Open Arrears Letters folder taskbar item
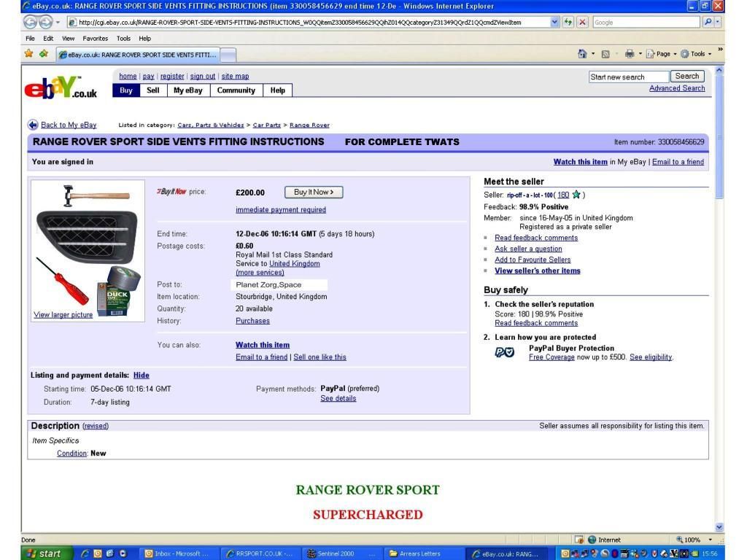Image resolution: width=747 pixels, height=560 pixels. pyautogui.click(x=424, y=553)
